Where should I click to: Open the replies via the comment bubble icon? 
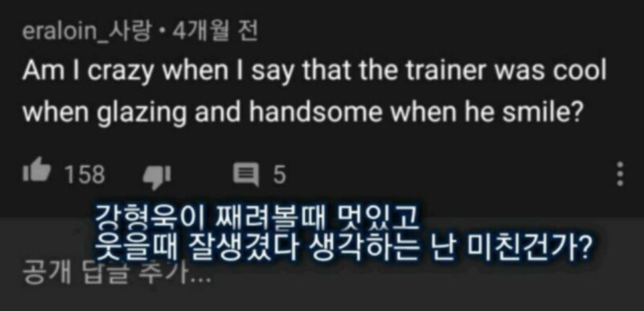coord(246,174)
